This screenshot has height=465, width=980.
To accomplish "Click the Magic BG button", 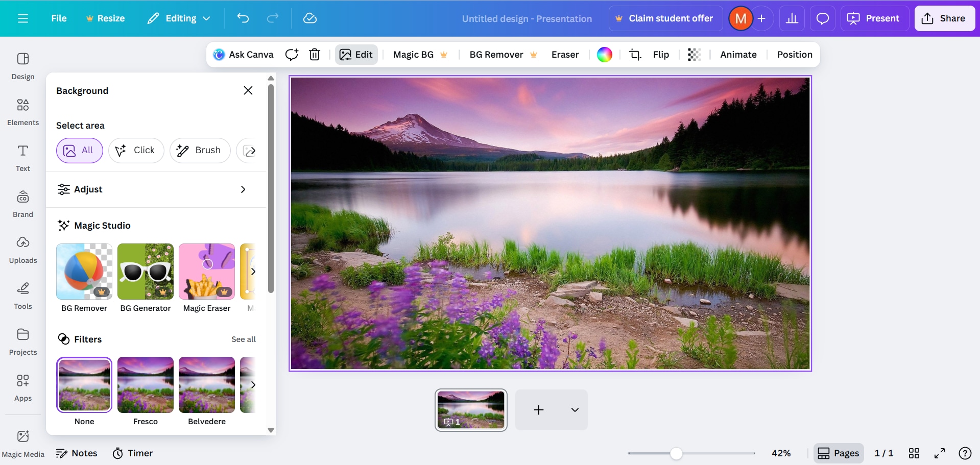I will [x=420, y=55].
